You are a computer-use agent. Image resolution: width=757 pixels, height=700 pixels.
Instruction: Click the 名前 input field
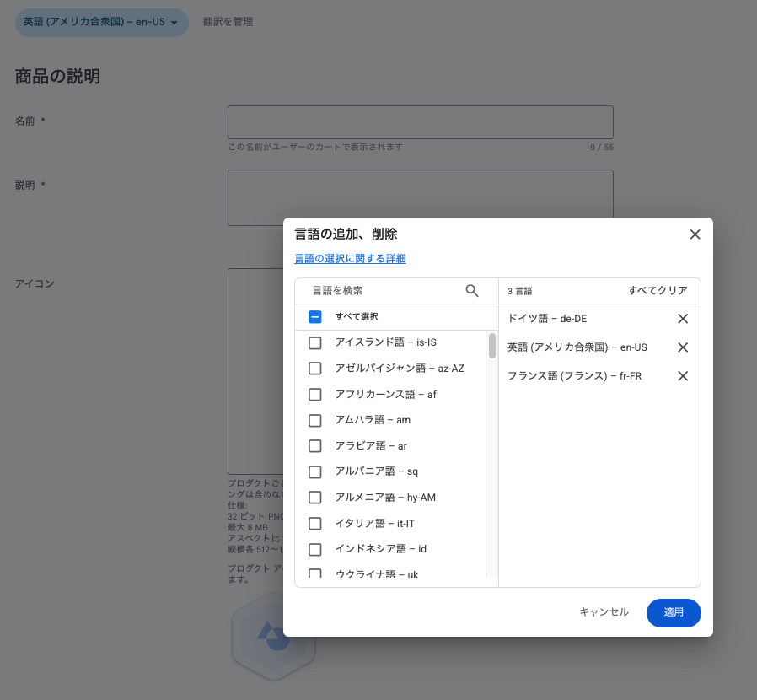pos(421,122)
